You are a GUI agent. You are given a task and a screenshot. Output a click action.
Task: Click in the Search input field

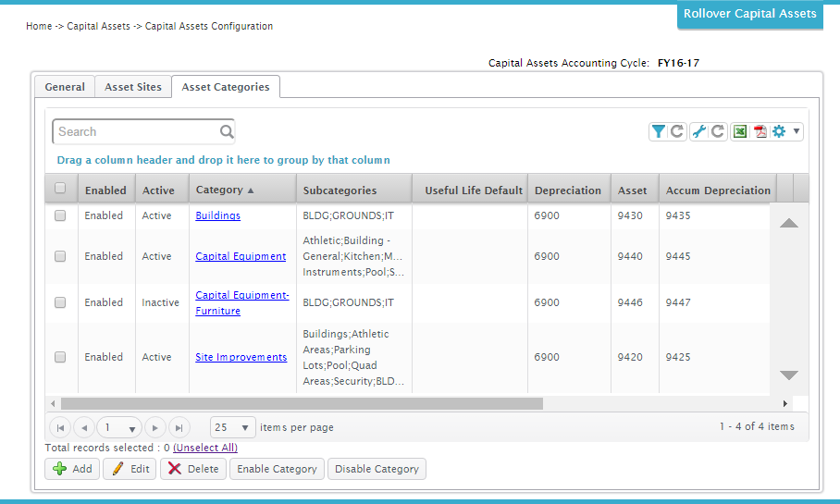(134, 131)
